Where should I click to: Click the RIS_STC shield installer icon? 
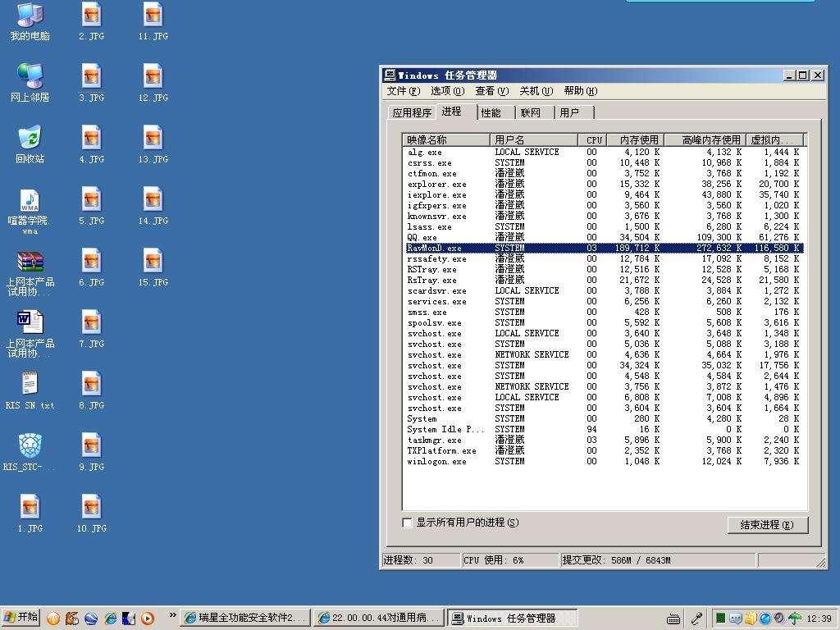[x=30, y=446]
